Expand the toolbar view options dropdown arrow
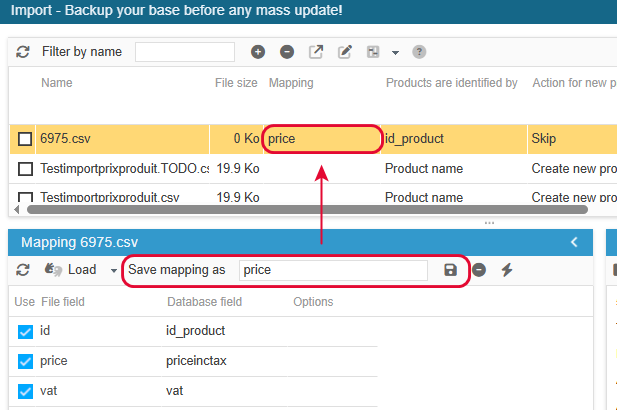This screenshot has width=617, height=410. [395, 53]
